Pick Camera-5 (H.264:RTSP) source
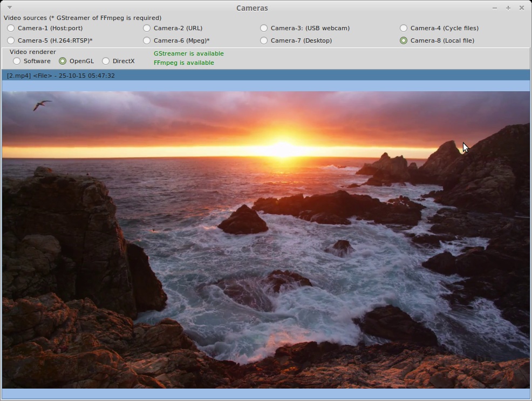532x401 pixels. 11,40
